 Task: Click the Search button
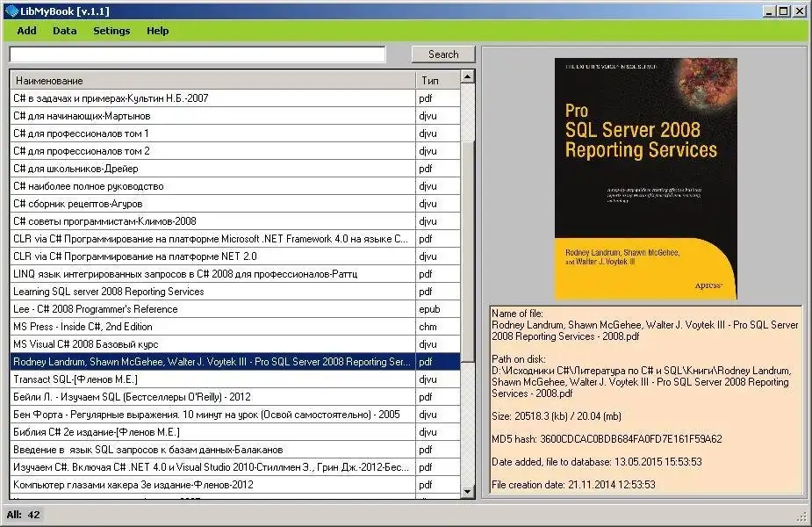tap(443, 54)
